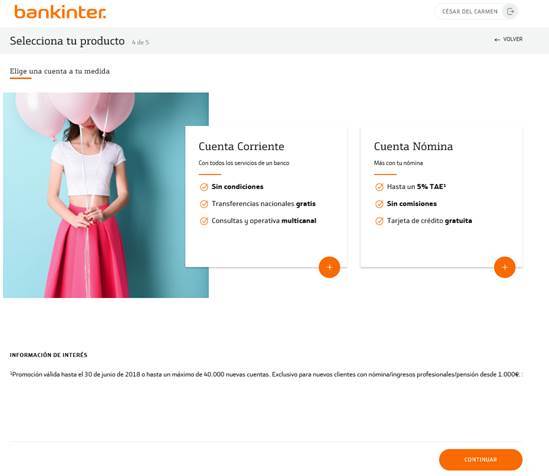549x476 pixels.
Task: Click the CÉSAR DEL CARMEN user name
Action: coord(470,12)
